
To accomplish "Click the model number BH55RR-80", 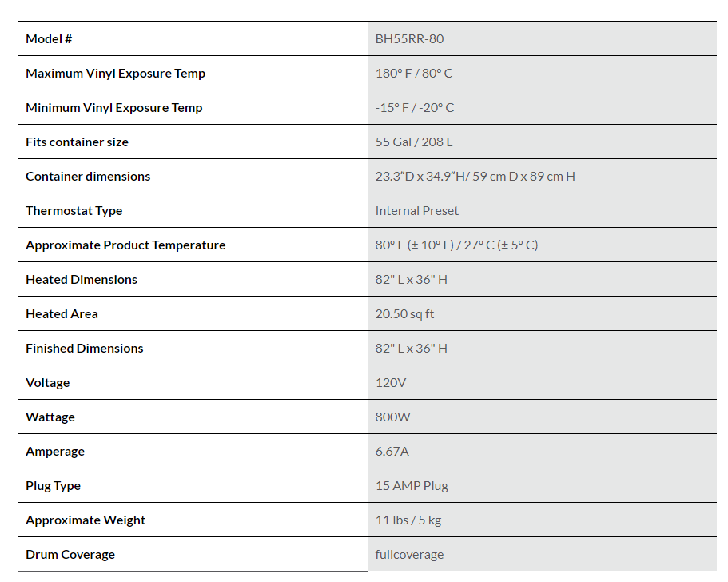I will click(409, 38).
